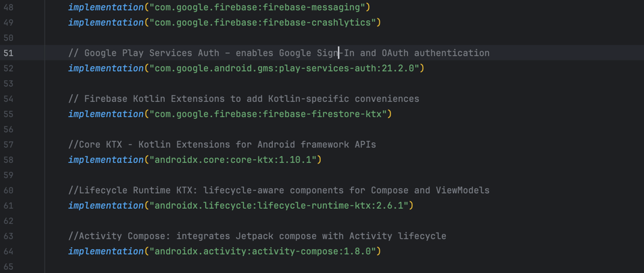Click the implementation keyword on line 55
The height and width of the screenshot is (273, 644).
point(106,114)
